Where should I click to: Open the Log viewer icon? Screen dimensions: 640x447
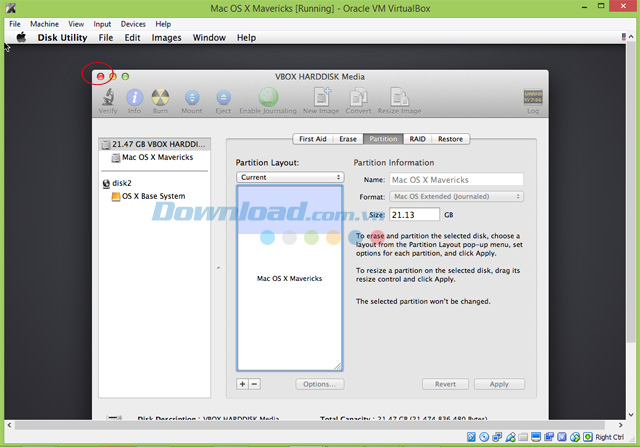pyautogui.click(x=533, y=98)
